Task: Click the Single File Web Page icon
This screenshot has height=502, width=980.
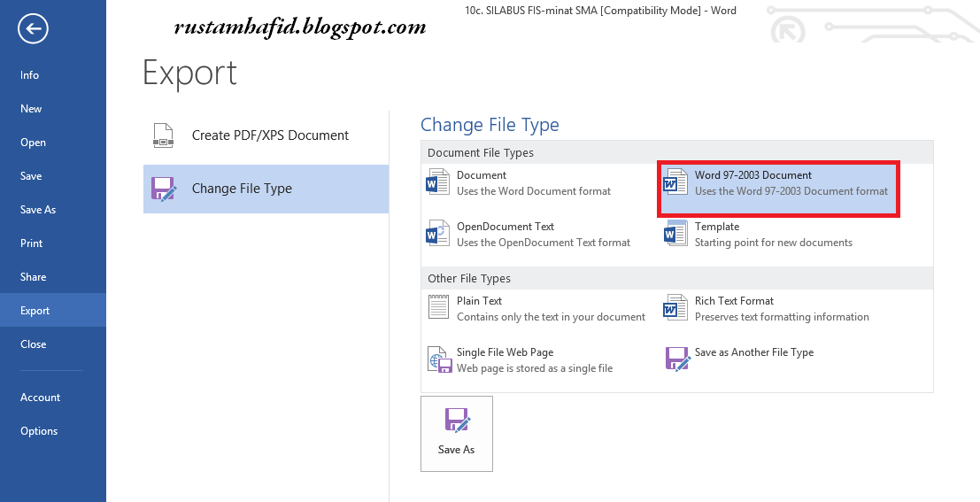Action: (x=439, y=359)
